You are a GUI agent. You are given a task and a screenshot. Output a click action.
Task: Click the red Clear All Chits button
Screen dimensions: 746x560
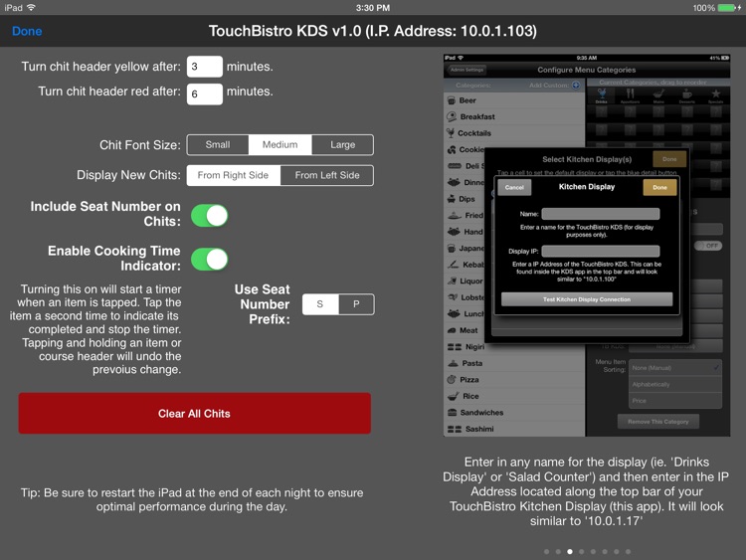[195, 413]
